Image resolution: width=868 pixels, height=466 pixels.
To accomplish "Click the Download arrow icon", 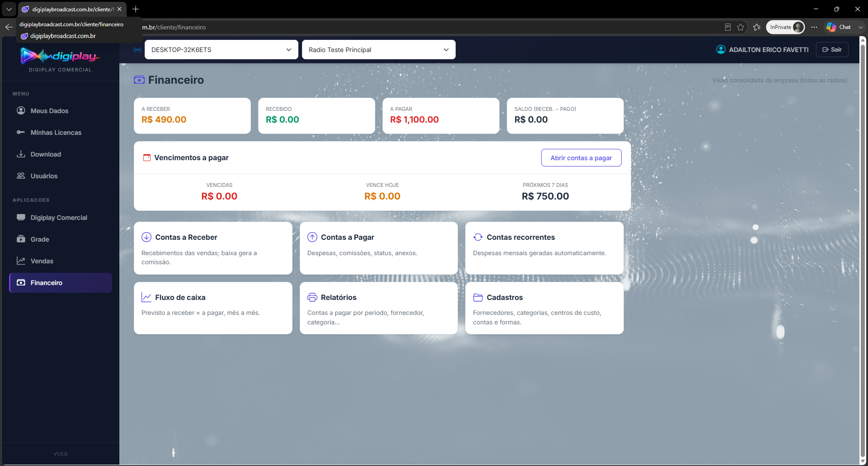I will coord(21,154).
